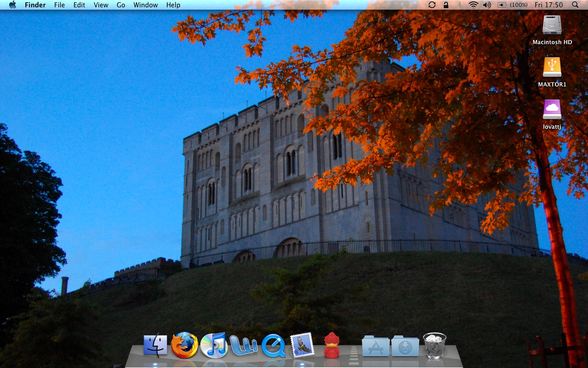Open the battery status (100%) menu
588x368 pixels.
point(513,5)
